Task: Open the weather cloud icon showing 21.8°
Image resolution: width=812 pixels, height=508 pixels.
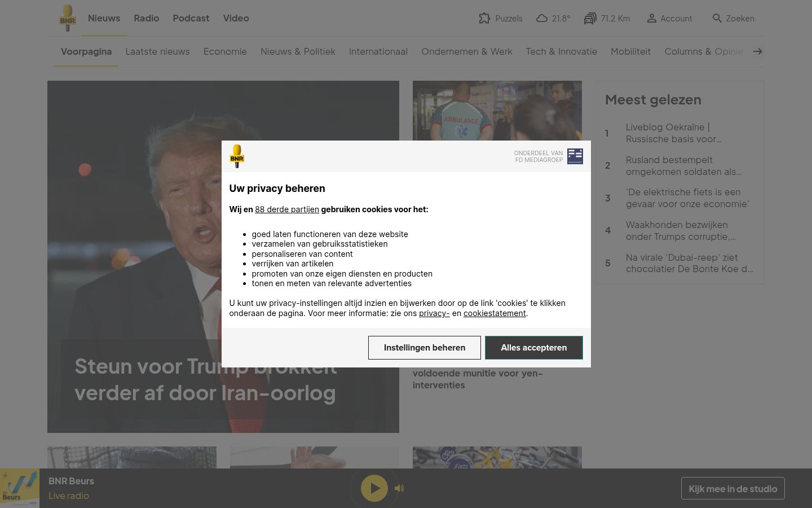Action: coord(542,18)
